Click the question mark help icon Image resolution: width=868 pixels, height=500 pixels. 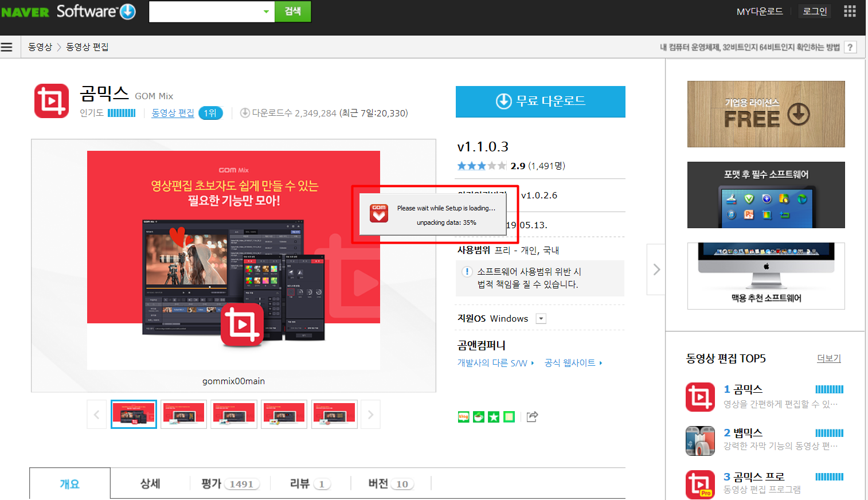click(850, 47)
